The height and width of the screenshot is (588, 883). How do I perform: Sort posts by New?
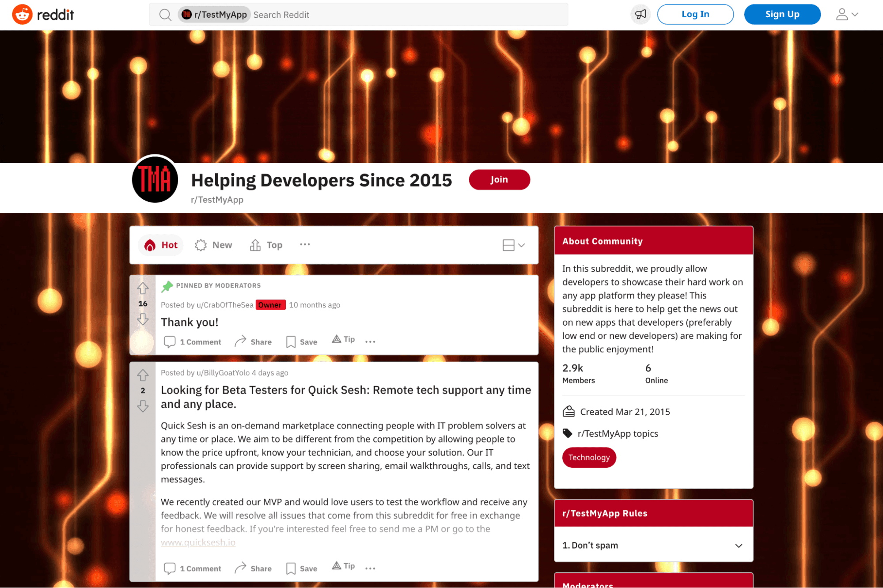click(214, 245)
